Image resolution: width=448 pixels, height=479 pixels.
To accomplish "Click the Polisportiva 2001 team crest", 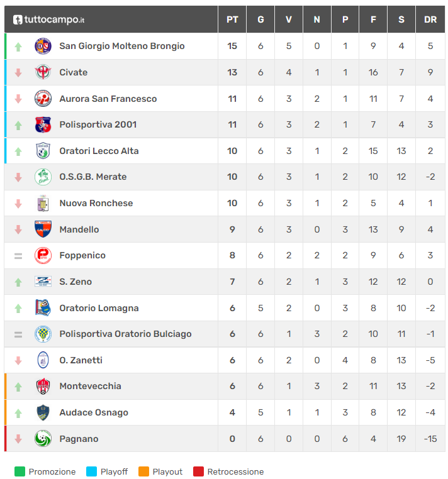I will coord(43,124).
